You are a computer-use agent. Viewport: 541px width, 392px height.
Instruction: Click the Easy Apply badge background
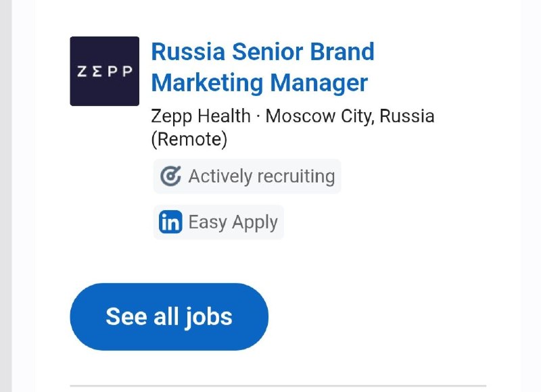(218, 222)
